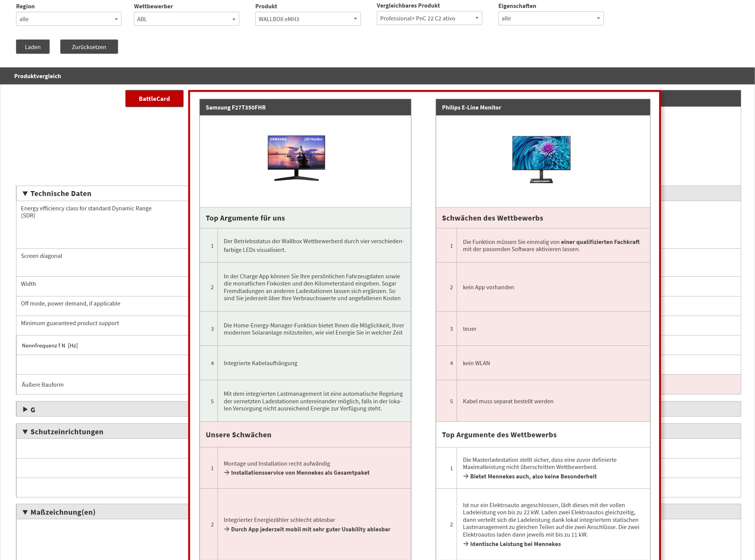
Task: Click 'Bietet Mennekes auch, also keine Besonderheit'
Action: (533, 477)
